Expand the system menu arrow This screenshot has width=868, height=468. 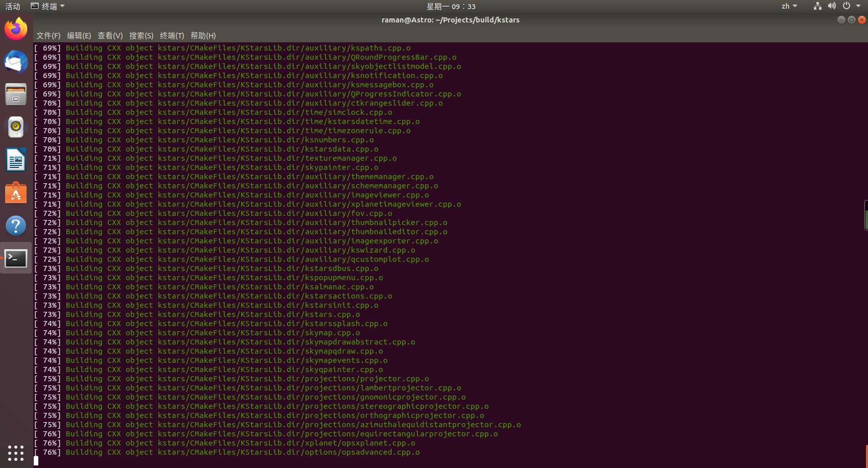point(858,6)
